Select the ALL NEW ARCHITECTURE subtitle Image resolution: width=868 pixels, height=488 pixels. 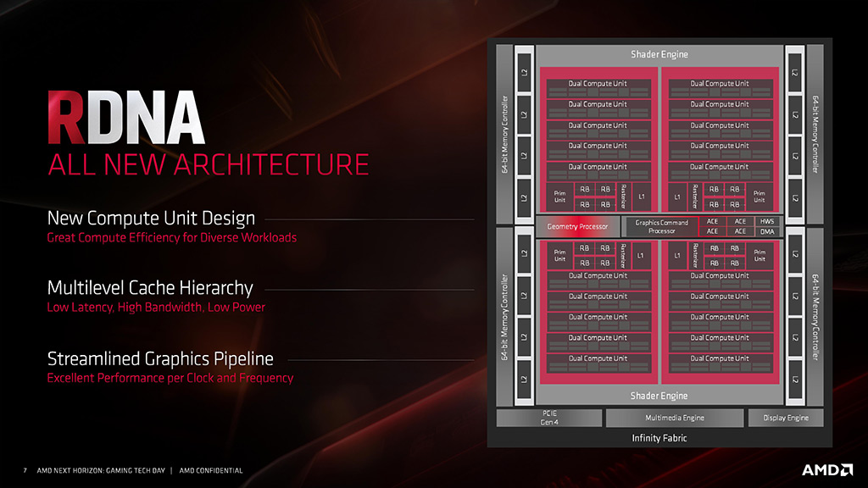[x=209, y=164]
